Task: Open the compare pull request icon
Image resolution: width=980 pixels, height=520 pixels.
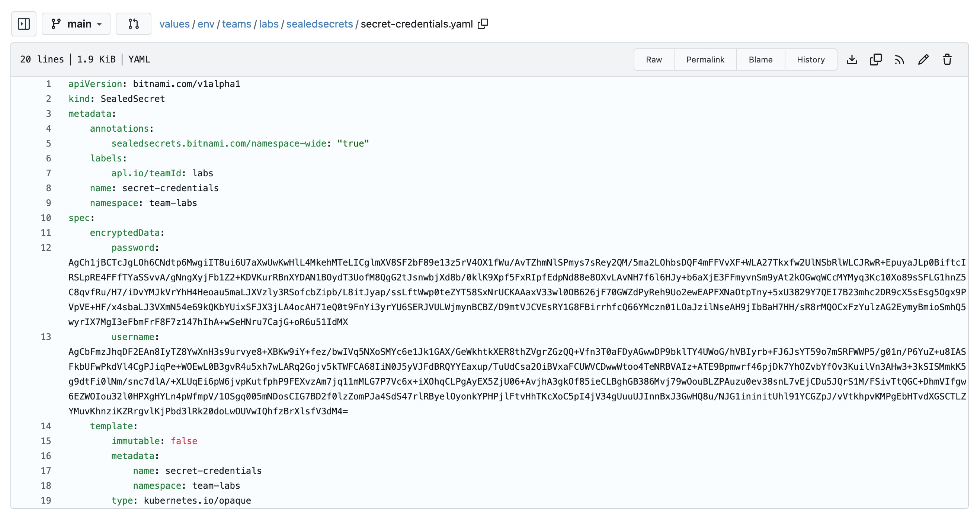Action: [x=133, y=23]
